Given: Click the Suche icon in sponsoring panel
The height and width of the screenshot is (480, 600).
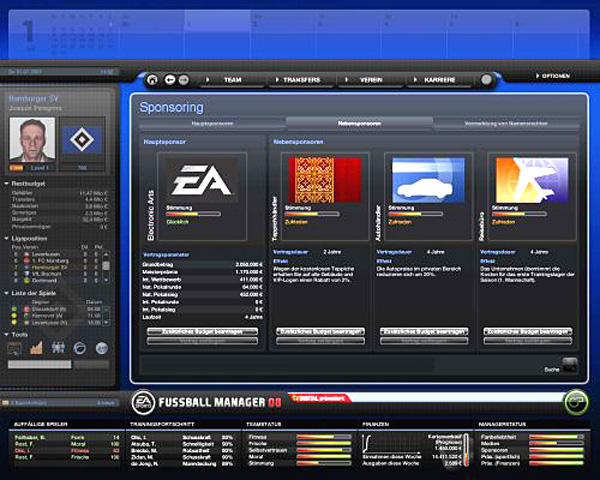Looking at the screenshot, I should click(570, 365).
